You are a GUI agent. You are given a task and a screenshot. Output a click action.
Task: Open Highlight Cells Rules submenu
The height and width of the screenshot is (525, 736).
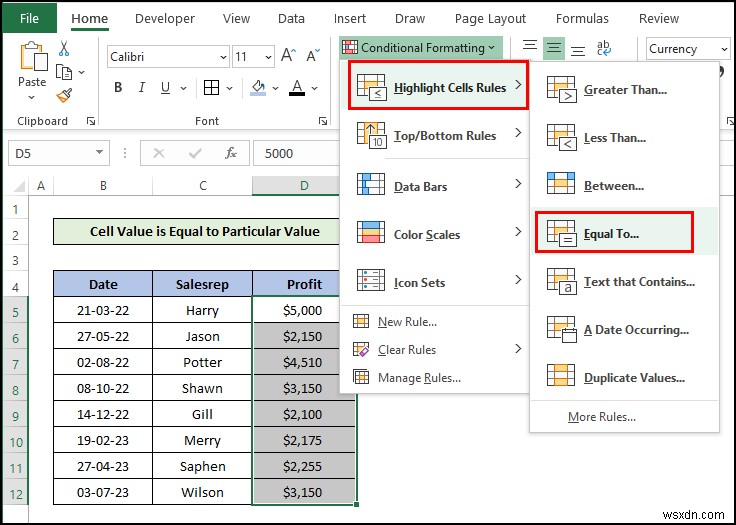(438, 85)
